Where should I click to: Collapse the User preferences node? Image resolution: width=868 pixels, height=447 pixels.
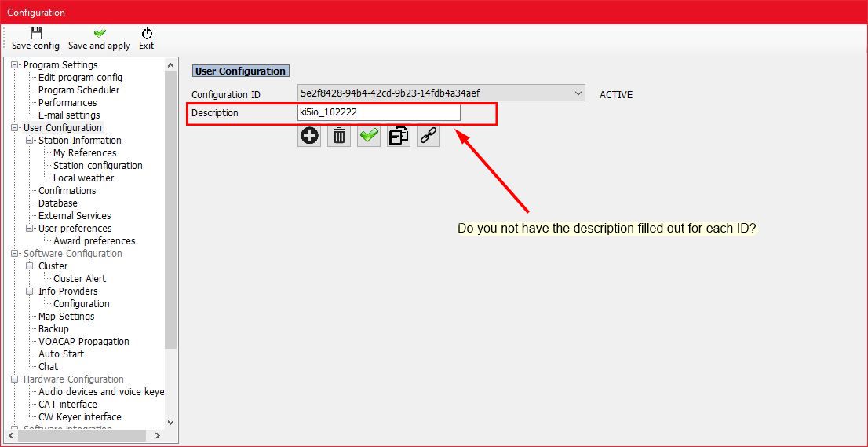point(30,228)
